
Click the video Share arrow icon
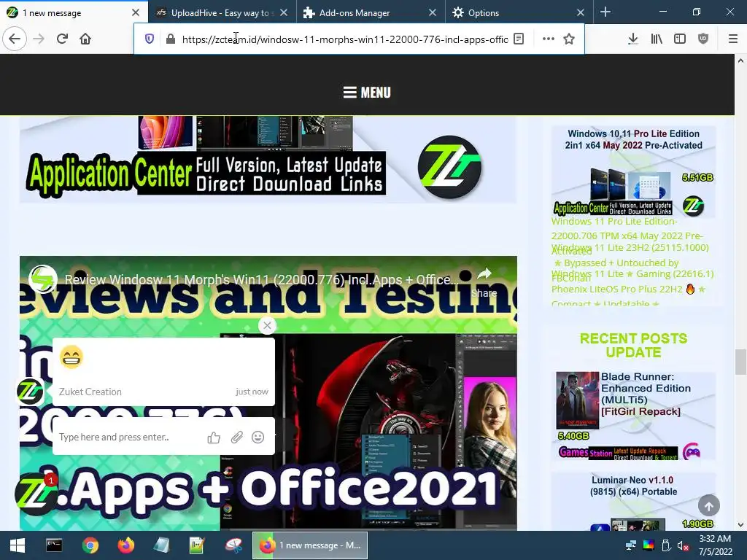click(x=484, y=274)
